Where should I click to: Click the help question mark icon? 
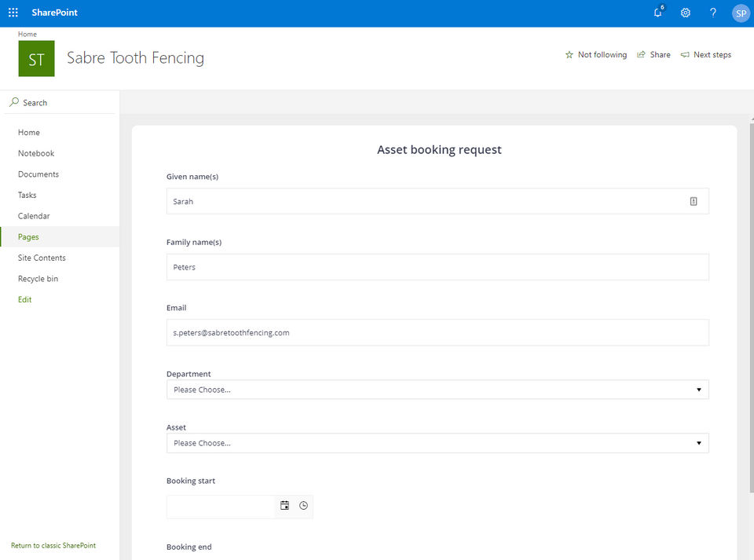[713, 13]
